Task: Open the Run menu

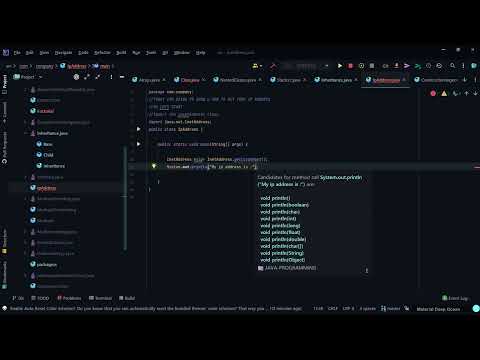Action: tap(136, 53)
